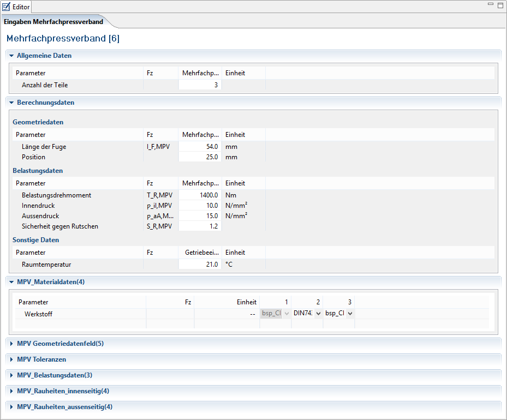The height and width of the screenshot is (420, 507).
Task: Edit the Raumtemperatur value field
Action: pyautogui.click(x=200, y=265)
